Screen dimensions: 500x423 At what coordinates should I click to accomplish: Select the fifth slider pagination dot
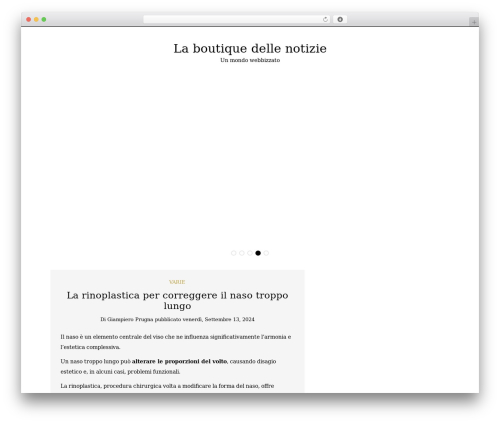click(x=266, y=253)
